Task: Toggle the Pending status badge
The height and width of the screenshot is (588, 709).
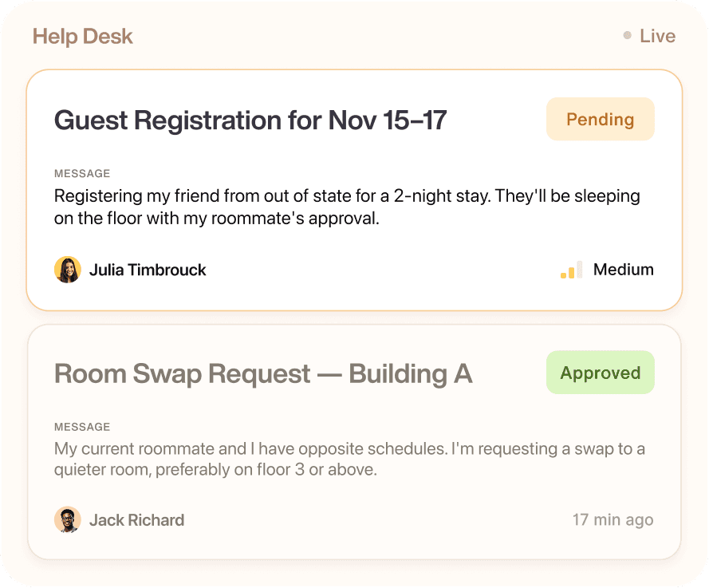Action: click(600, 119)
